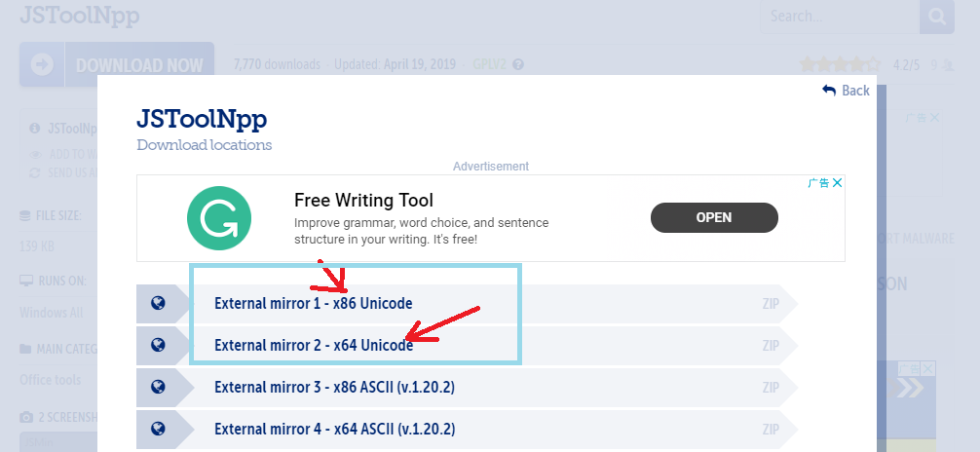
Task: Close the Free Writing Tool ad with X
Action: coord(836,183)
